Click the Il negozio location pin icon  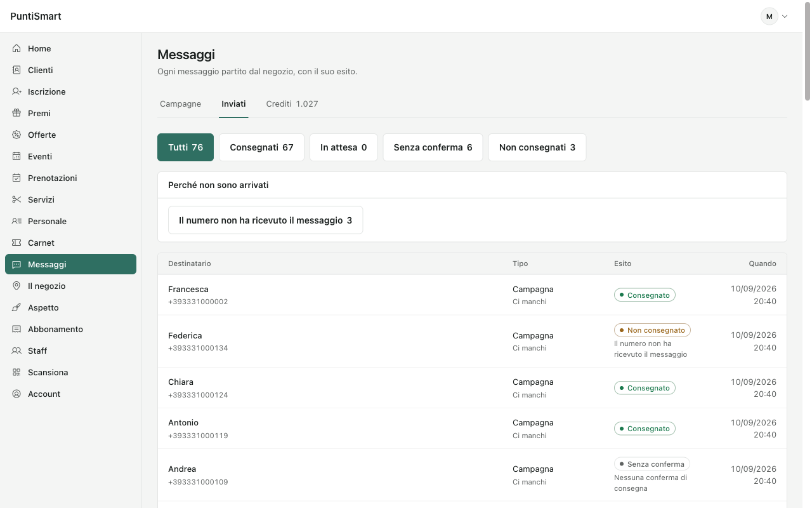(16, 286)
